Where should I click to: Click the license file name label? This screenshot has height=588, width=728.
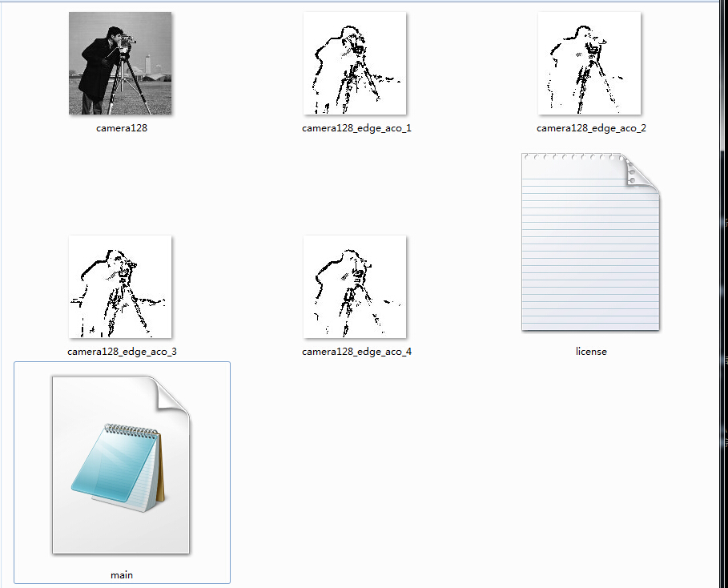coord(591,352)
